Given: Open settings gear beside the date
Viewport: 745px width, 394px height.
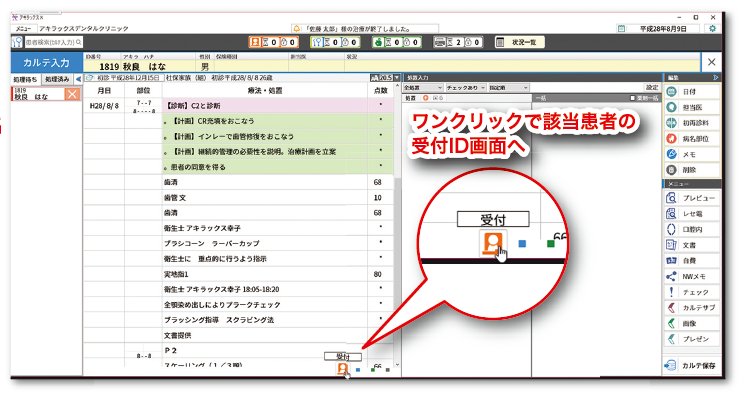Looking at the screenshot, I should click(x=712, y=29).
